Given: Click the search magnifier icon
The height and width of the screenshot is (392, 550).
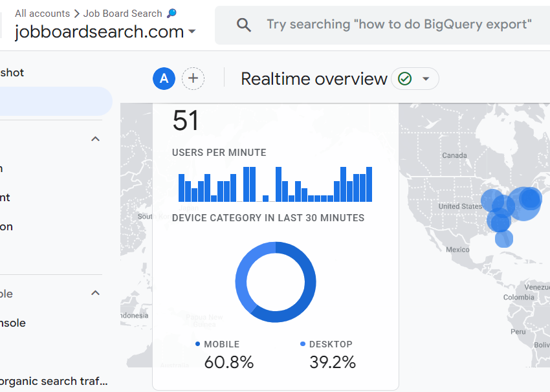Looking at the screenshot, I should point(244,25).
